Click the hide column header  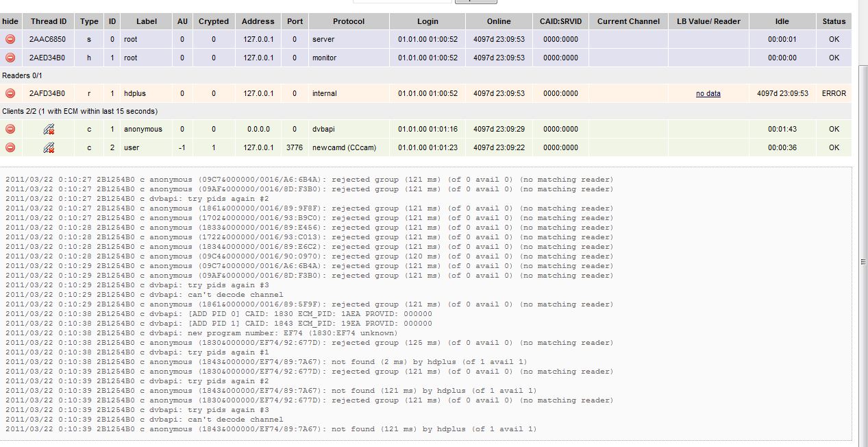pos(10,21)
